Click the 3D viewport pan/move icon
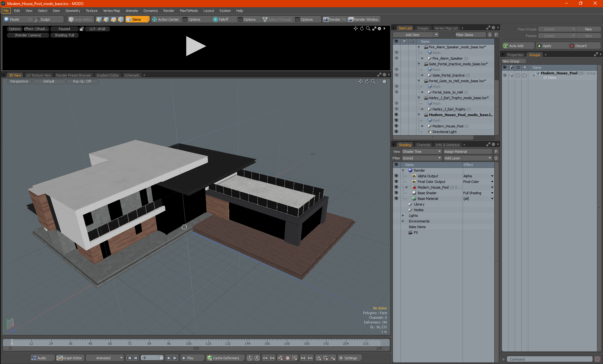 click(361, 82)
